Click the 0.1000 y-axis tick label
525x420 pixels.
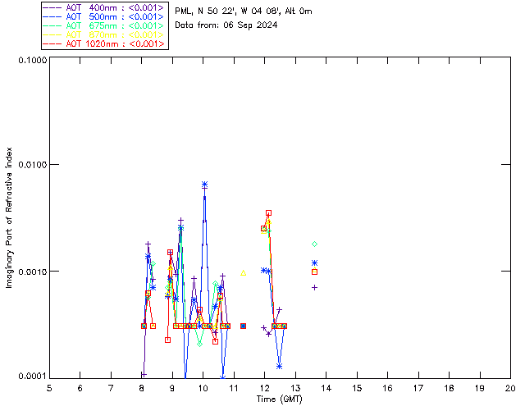click(x=30, y=62)
